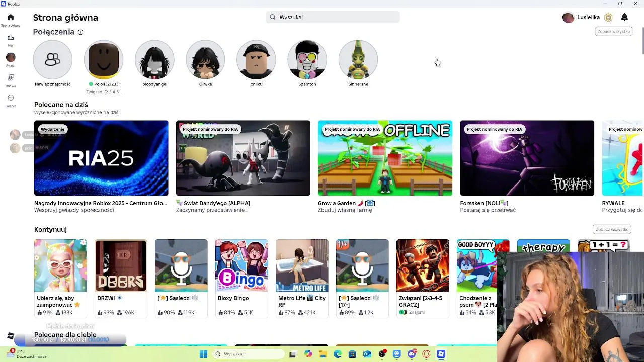Screen dimensions: 644x362
Task: Click the Windows taskbar search box
Action: 249,354
